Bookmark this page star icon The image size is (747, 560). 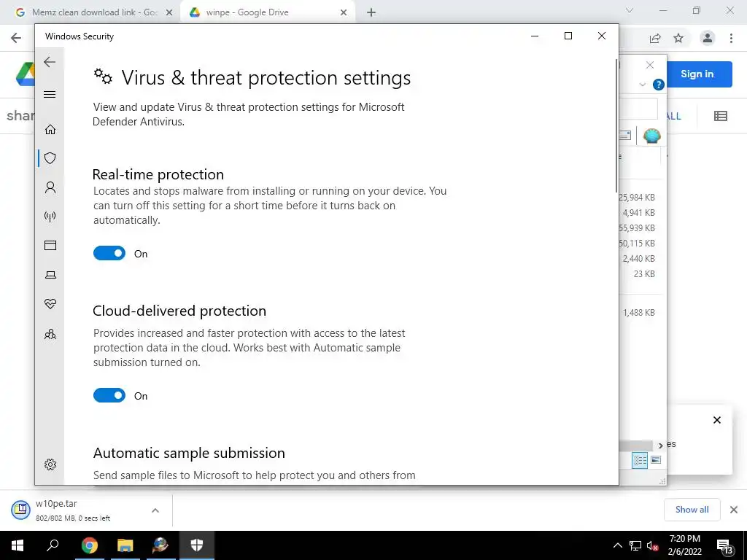(x=678, y=39)
